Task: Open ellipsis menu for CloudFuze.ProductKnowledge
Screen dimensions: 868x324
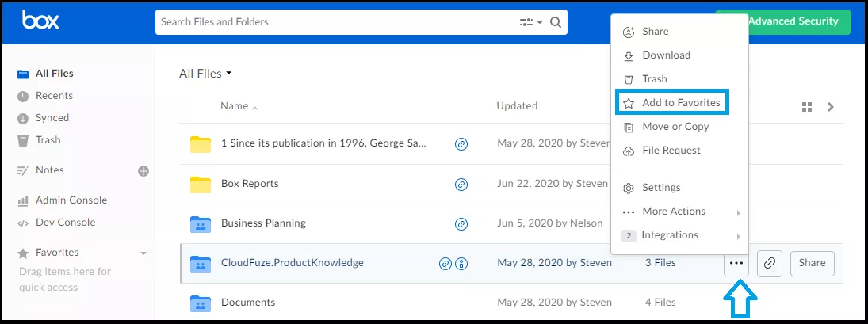Action: pos(736,263)
